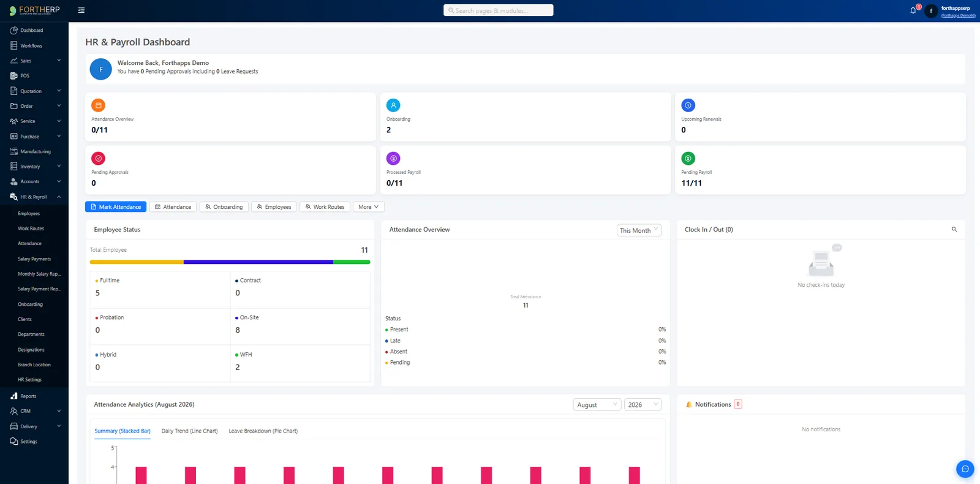This screenshot has height=484, width=980.
Task: Click inside the Search pages & modules field
Action: tap(498, 10)
